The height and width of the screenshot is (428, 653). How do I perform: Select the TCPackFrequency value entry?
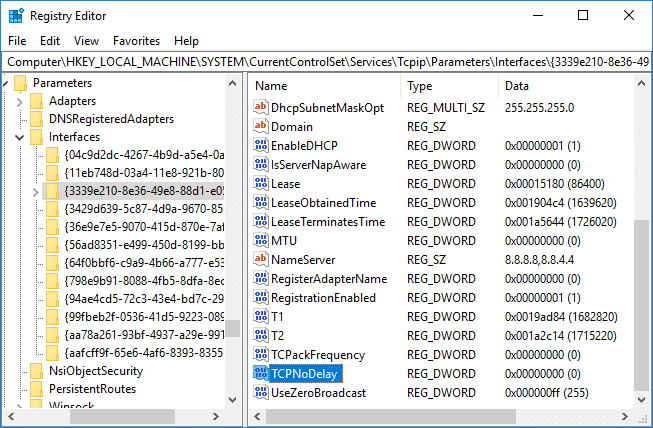tap(317, 355)
